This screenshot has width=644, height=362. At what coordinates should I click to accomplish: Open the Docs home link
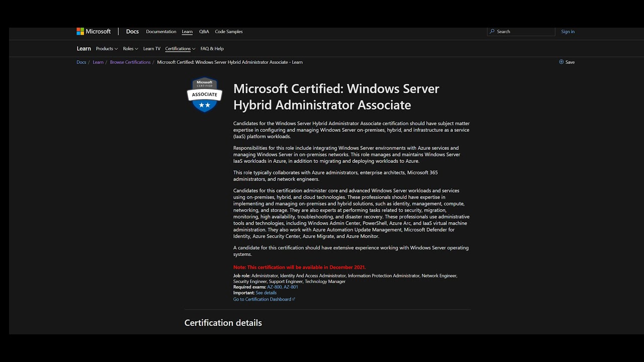(132, 32)
